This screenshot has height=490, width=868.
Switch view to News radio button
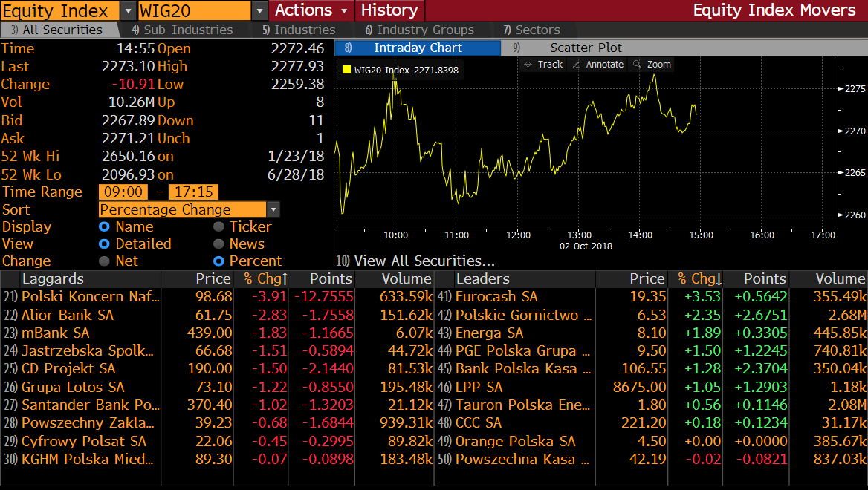(218, 244)
